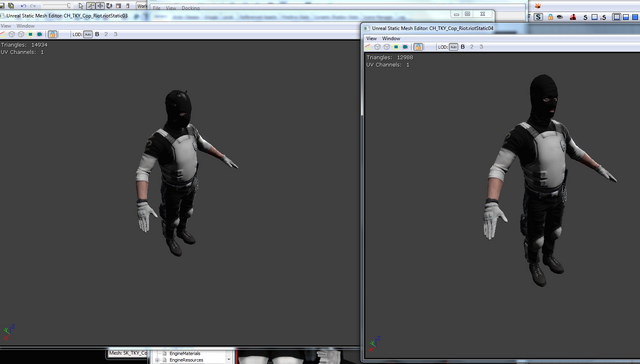The width and height of the screenshot is (640, 364).
Task: Select LOD 3 in riotStatic04 editor
Action: coord(481,47)
